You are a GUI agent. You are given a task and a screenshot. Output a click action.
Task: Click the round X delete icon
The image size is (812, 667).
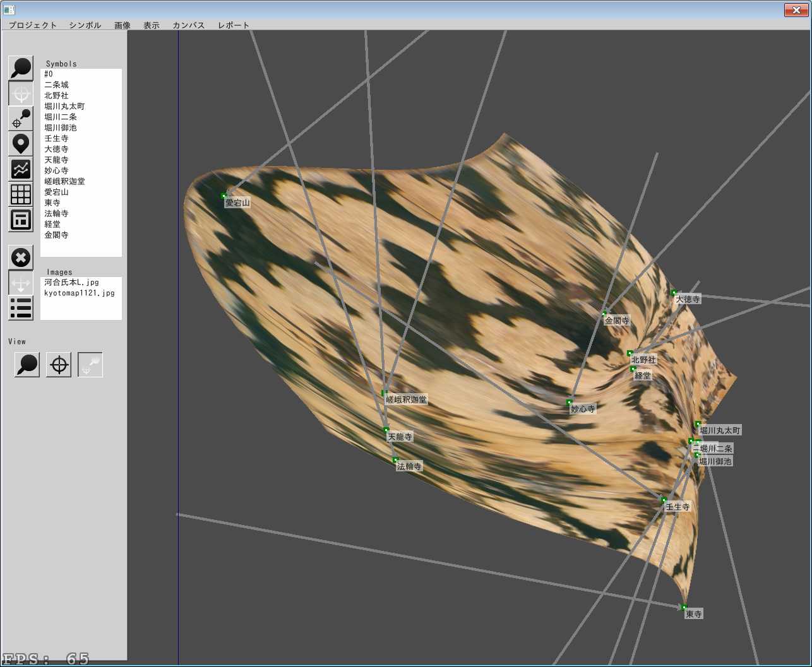tap(21, 257)
